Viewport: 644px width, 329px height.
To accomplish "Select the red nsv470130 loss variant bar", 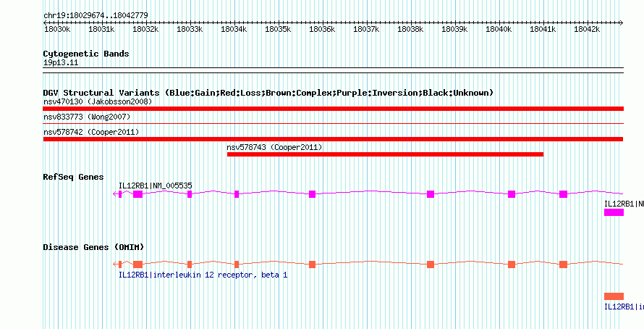I will coord(334,109).
